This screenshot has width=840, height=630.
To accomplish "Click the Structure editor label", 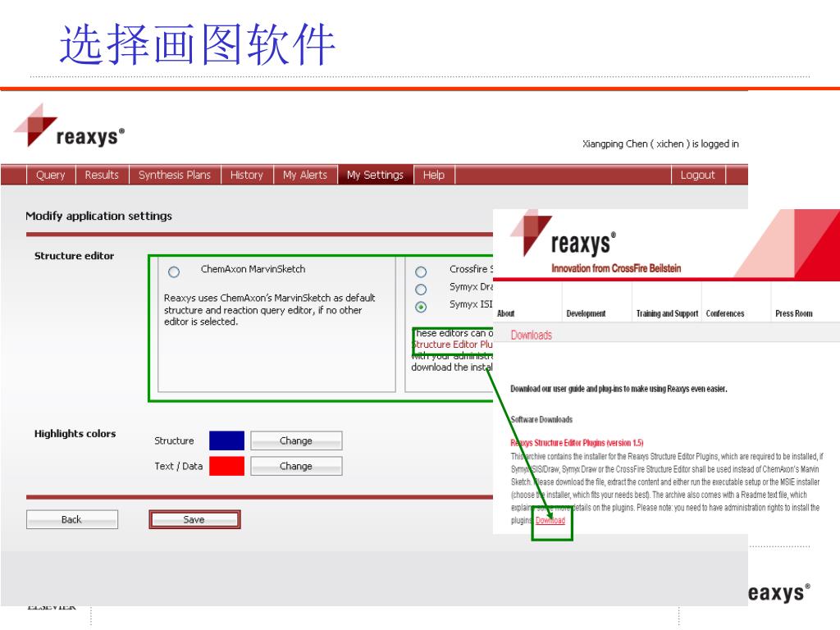I will pyautogui.click(x=75, y=256).
